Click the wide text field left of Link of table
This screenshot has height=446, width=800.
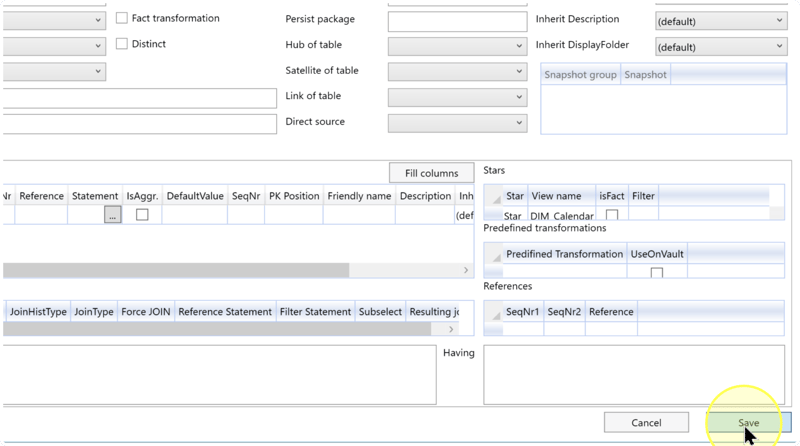click(140, 98)
